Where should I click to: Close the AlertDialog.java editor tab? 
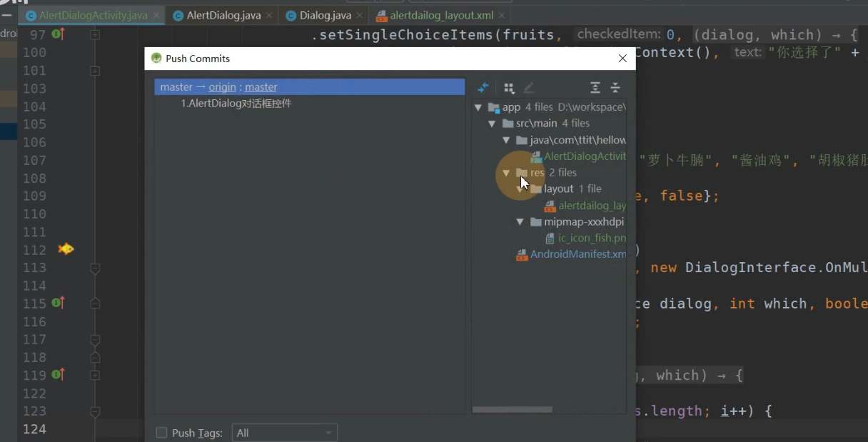tap(269, 15)
